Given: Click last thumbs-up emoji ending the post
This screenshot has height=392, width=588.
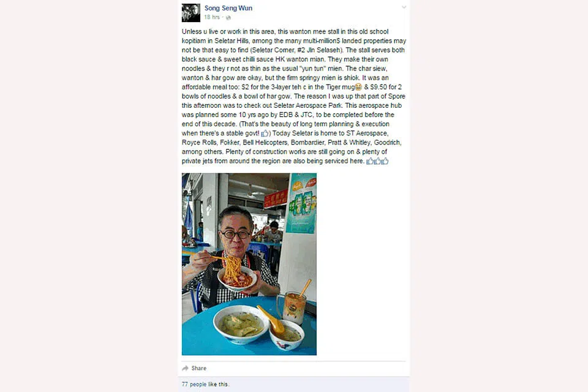Looking at the screenshot, I should [385, 161].
